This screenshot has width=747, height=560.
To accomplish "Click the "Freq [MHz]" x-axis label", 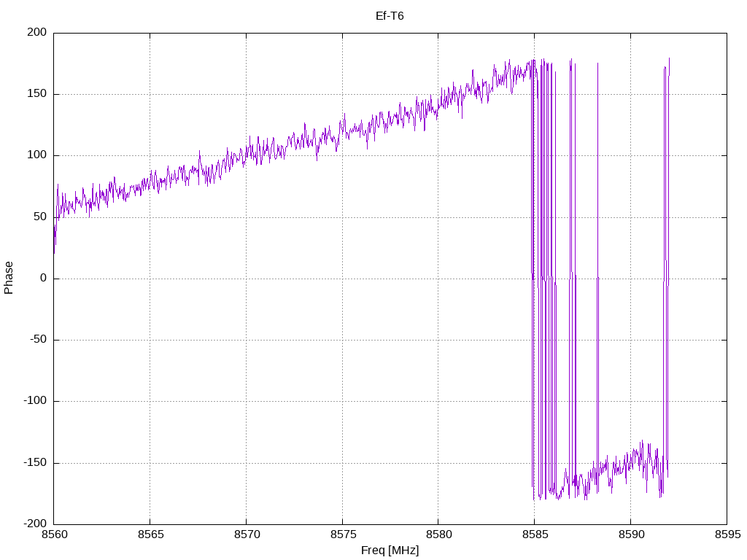I will click(x=390, y=551).
